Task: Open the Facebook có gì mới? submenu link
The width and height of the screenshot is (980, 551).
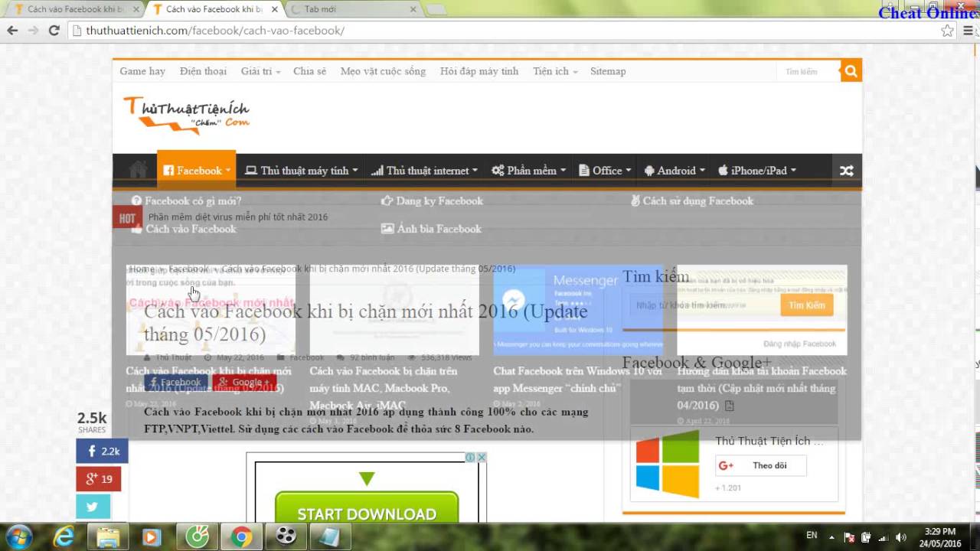Action: point(187,201)
